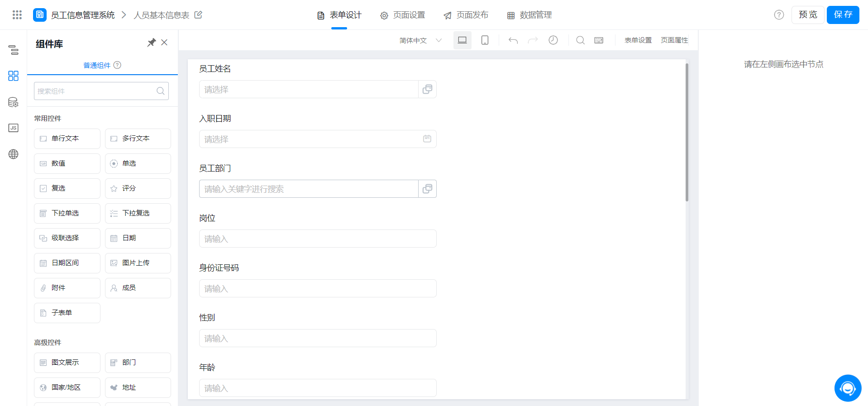Click the selector icon in 员工部门 field
Image resolution: width=868 pixels, height=406 pixels.
[x=427, y=189]
